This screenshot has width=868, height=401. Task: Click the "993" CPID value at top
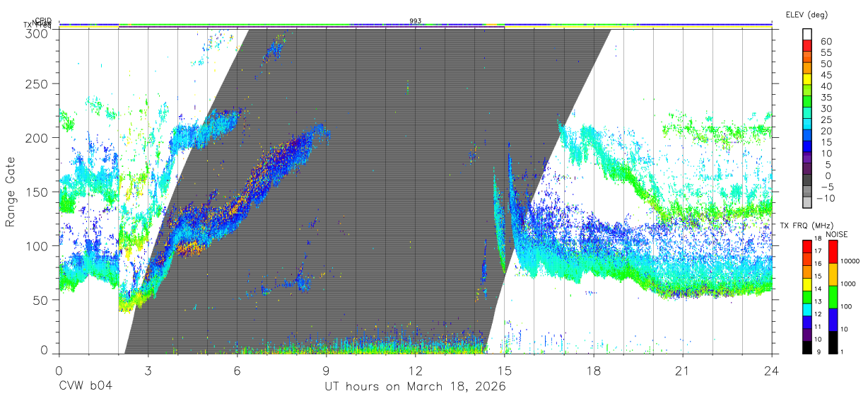[416, 21]
